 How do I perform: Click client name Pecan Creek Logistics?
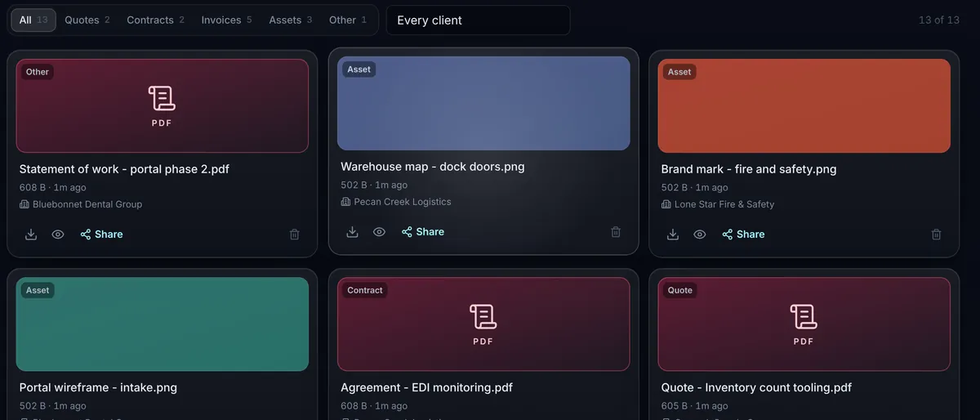(403, 202)
